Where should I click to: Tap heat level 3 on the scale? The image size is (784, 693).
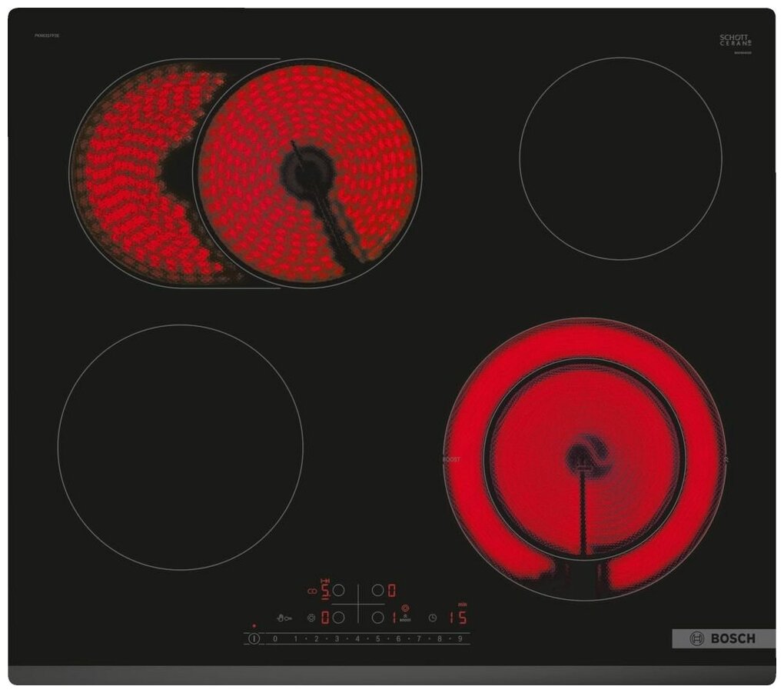click(x=337, y=638)
